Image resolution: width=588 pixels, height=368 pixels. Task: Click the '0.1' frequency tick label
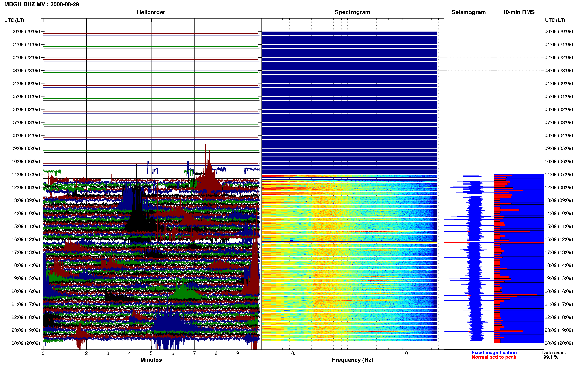(x=295, y=353)
